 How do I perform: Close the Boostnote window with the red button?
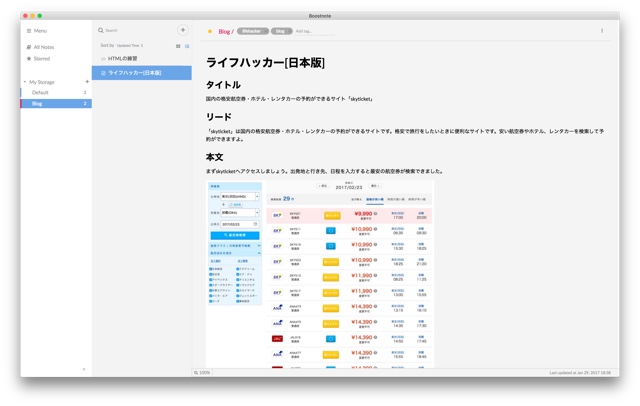(25, 16)
